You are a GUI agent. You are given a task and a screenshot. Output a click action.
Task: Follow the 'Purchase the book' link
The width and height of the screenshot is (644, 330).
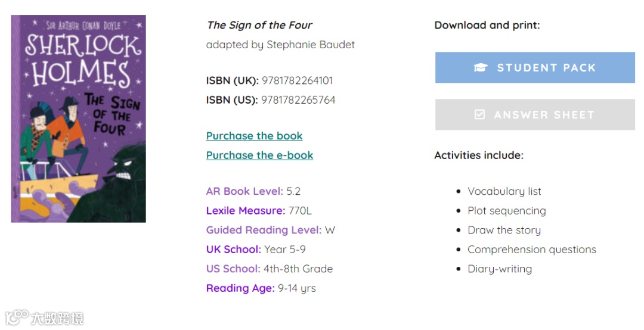254,136
